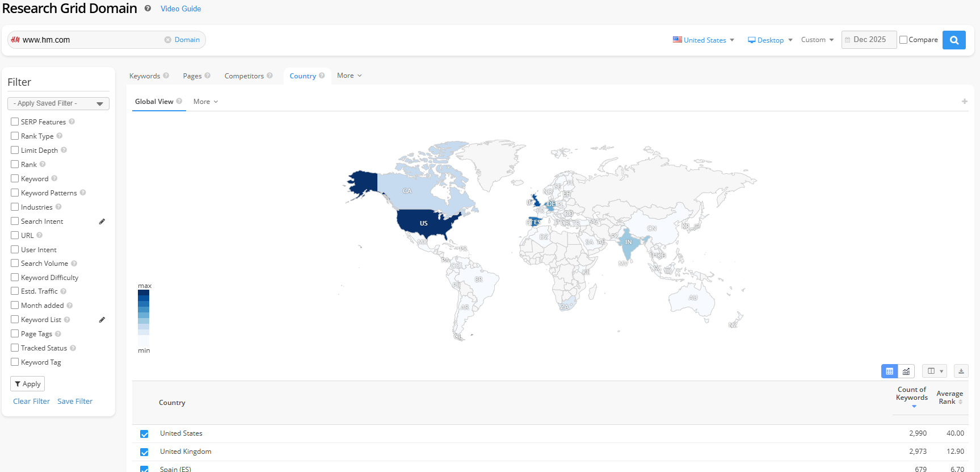
Task: Open the Competitors tab
Action: [x=244, y=76]
